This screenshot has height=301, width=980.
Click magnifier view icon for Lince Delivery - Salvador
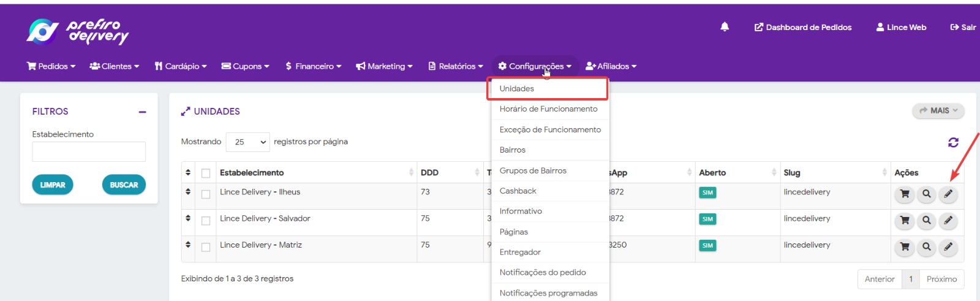[927, 220]
